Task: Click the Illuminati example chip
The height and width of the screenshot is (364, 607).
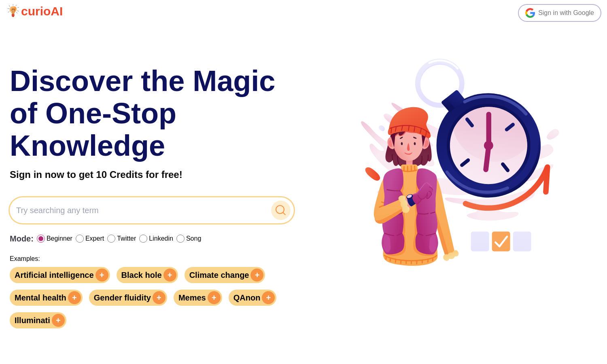Action: (38, 320)
